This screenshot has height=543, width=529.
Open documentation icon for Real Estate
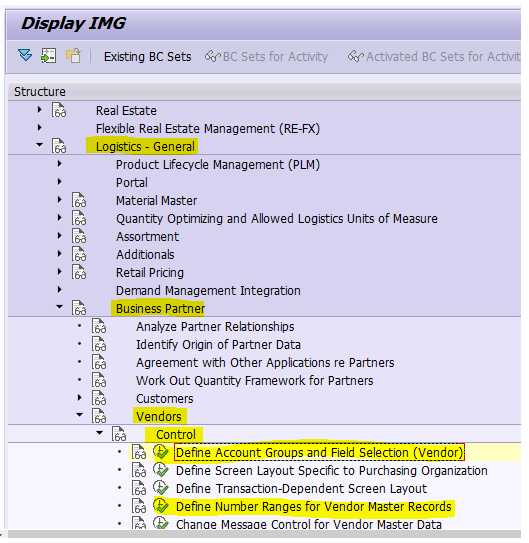point(59,110)
